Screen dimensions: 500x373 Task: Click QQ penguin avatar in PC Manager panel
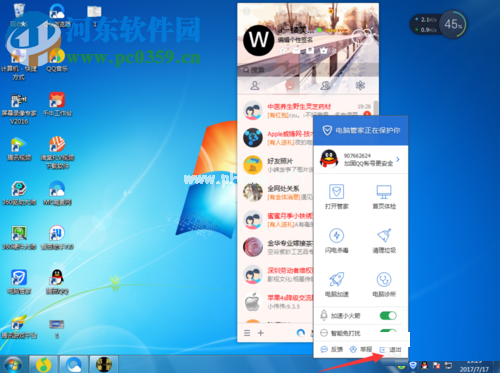point(329,159)
